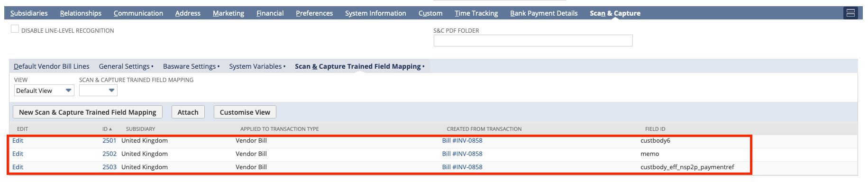Click into the S&C PDF Folder field

coord(533,41)
